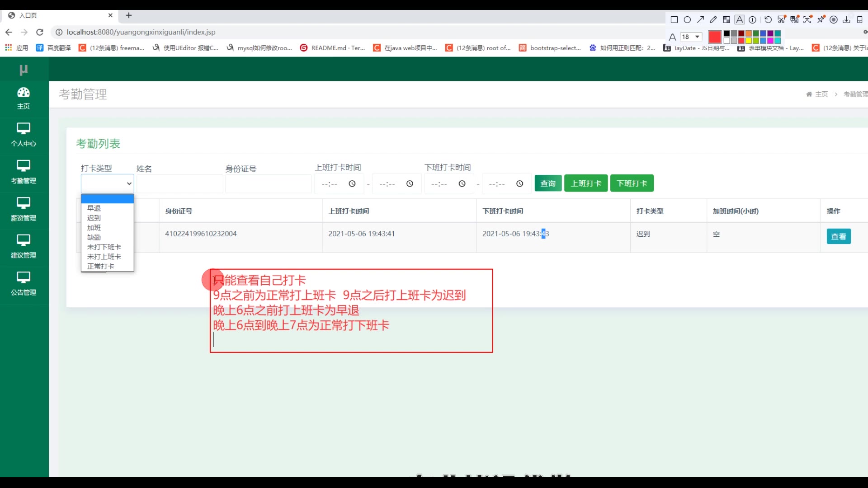Open the 公告管理 sidebar item

pos(24,284)
